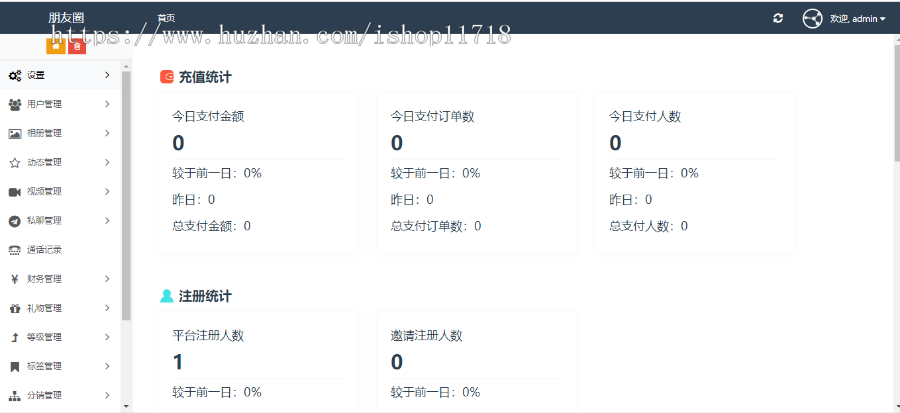Click the 今日支付订单数 card title
Image resolution: width=900 pixels, height=413 pixels.
tap(433, 116)
